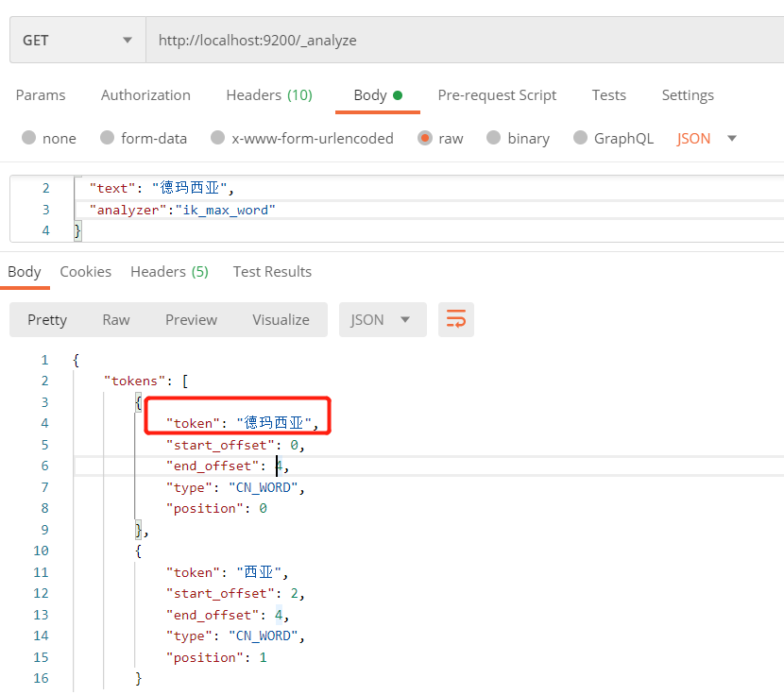Open the JSON response format dropdown
The width and height of the screenshot is (784, 695).
(x=382, y=319)
